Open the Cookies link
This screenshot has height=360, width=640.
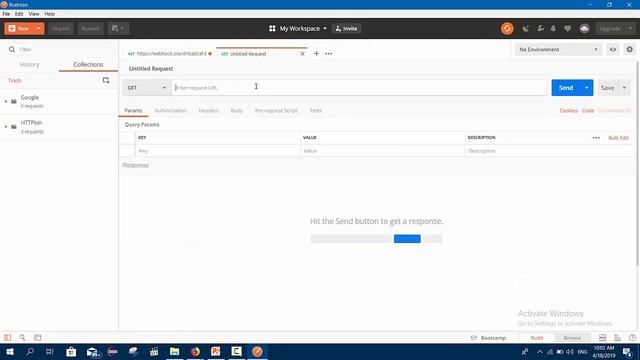pyautogui.click(x=568, y=111)
